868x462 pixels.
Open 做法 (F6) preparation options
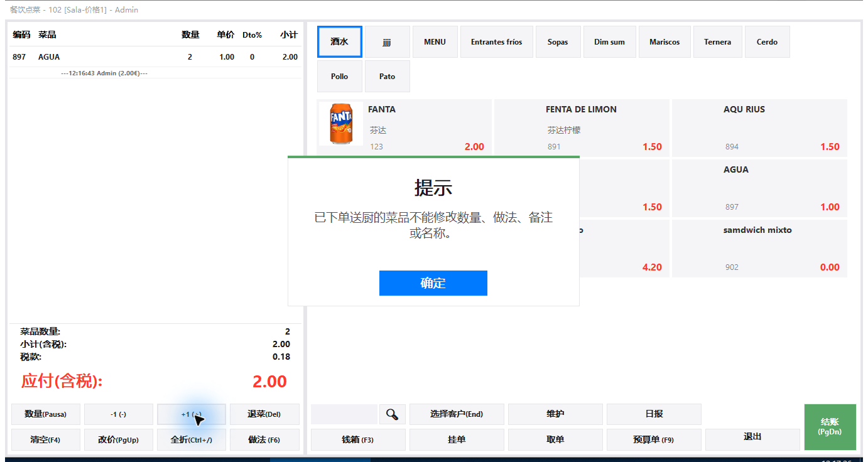(264, 440)
